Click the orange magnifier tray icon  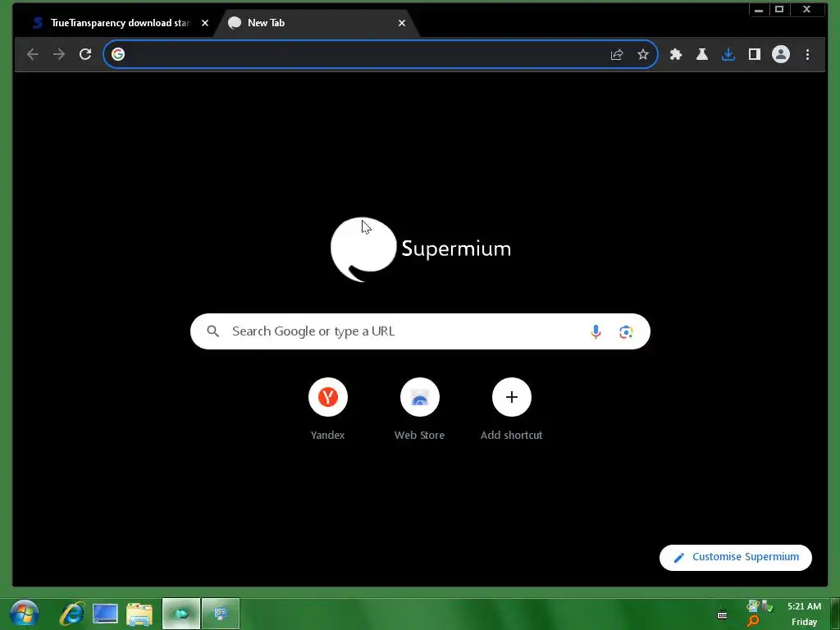pos(753,621)
